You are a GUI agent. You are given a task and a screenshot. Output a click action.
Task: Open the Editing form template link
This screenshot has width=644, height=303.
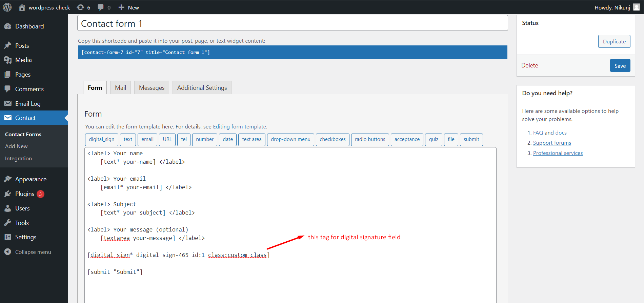[x=239, y=126]
